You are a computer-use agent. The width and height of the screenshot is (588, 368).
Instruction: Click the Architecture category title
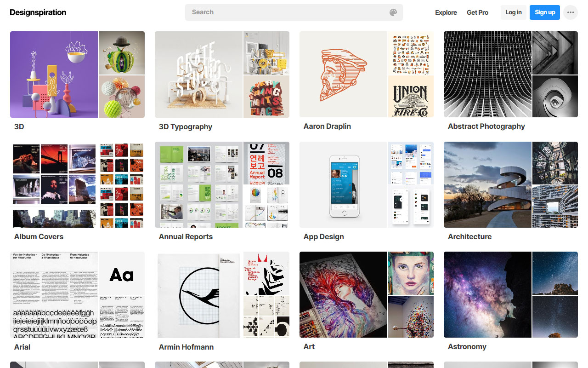(x=469, y=236)
